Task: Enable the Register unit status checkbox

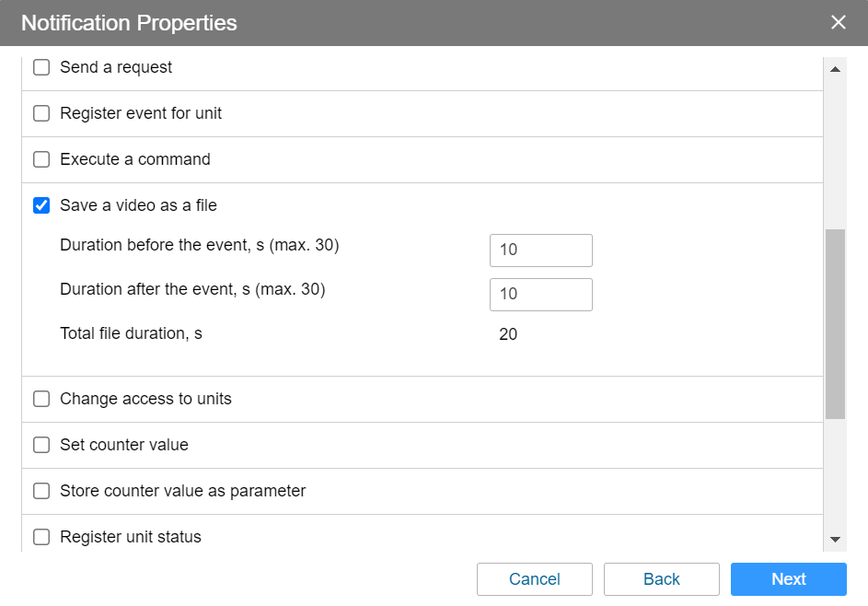Action: click(x=41, y=537)
